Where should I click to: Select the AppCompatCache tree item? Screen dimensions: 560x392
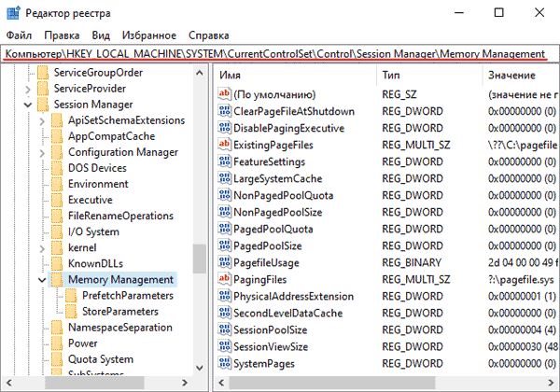click(111, 136)
